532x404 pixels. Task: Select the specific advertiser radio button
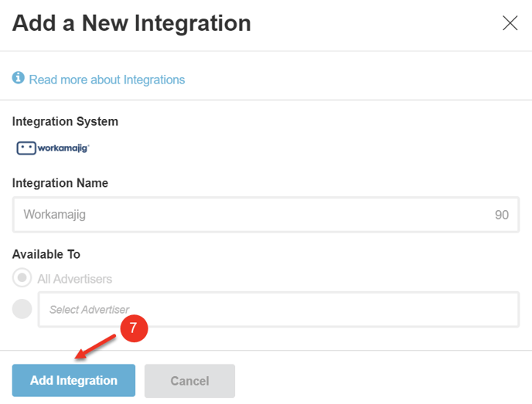22,309
